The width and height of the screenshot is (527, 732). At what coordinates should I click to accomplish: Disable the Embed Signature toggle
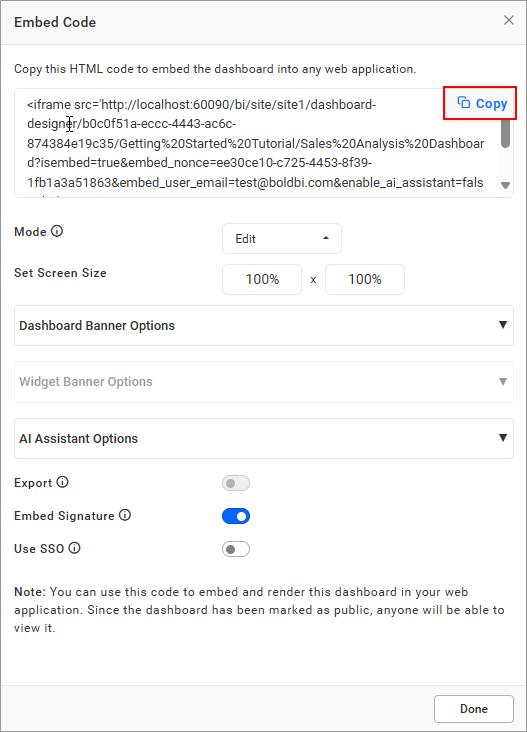(236, 516)
